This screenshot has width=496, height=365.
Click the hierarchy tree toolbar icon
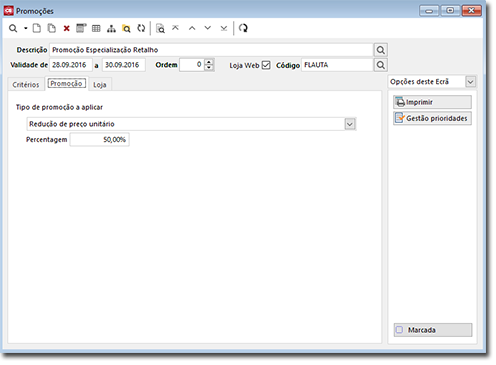pos(111,29)
